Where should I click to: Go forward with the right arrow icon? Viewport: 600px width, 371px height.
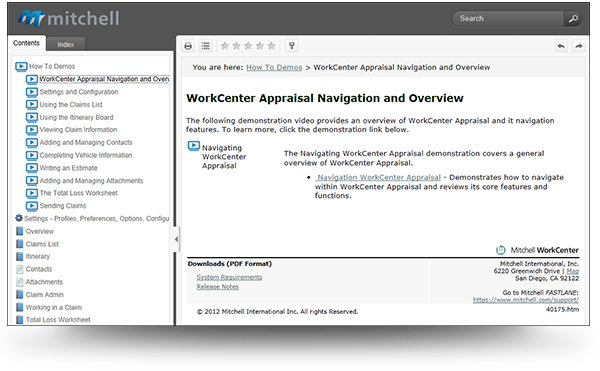pyautogui.click(x=579, y=46)
